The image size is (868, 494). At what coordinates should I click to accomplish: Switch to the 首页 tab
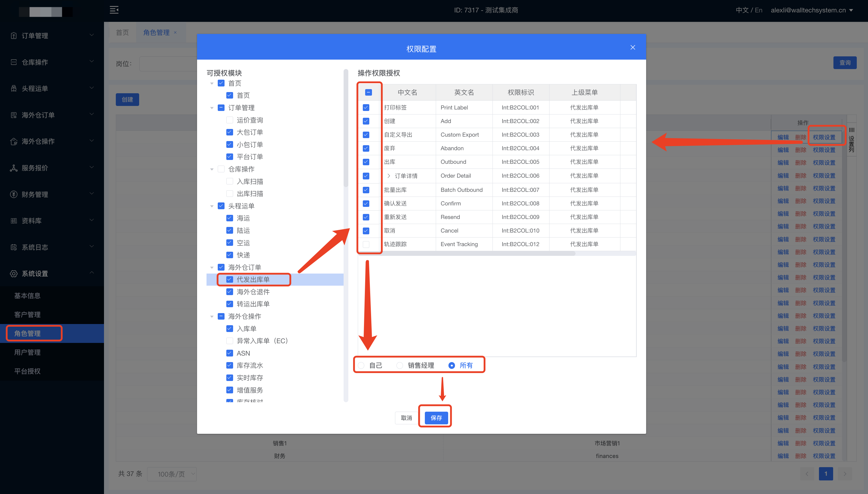pyautogui.click(x=122, y=32)
